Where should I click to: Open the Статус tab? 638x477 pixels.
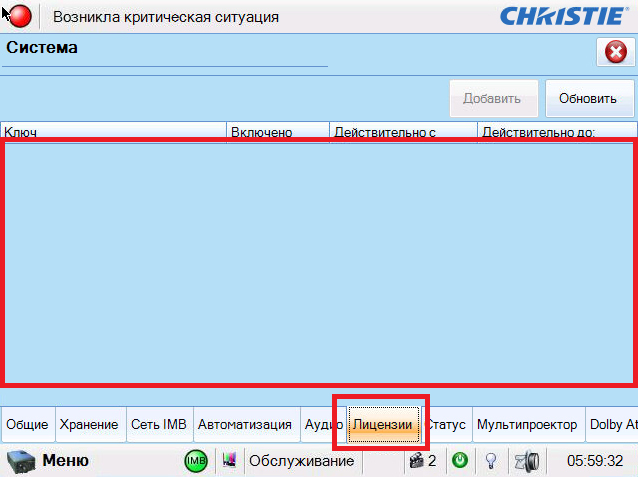447,424
